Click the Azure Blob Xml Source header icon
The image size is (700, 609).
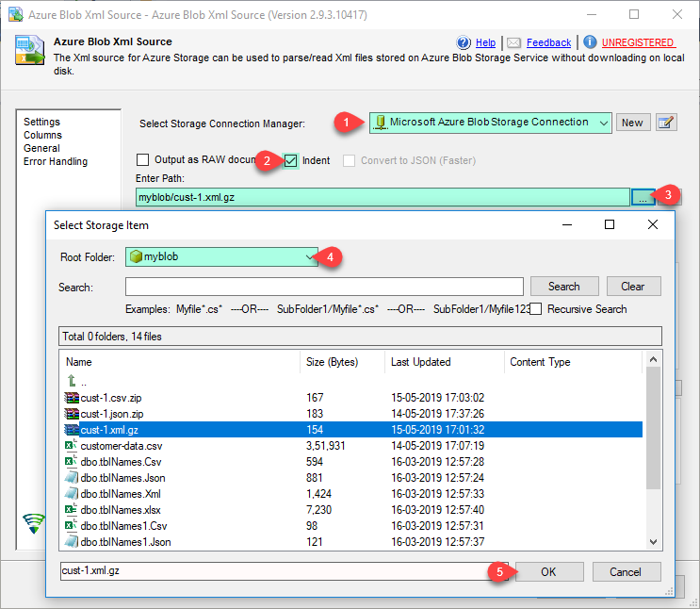[x=30, y=50]
